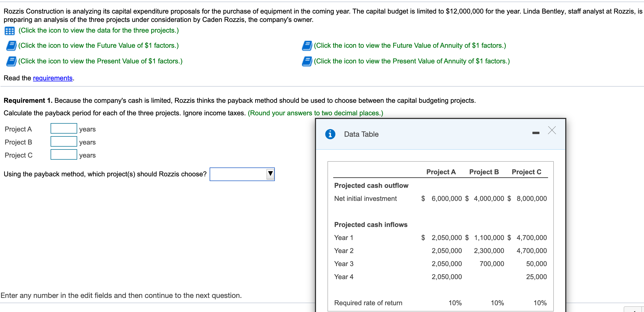This screenshot has width=644, height=312.
Task: Click Present Value of Annuity factors text link
Action: (x=411, y=61)
